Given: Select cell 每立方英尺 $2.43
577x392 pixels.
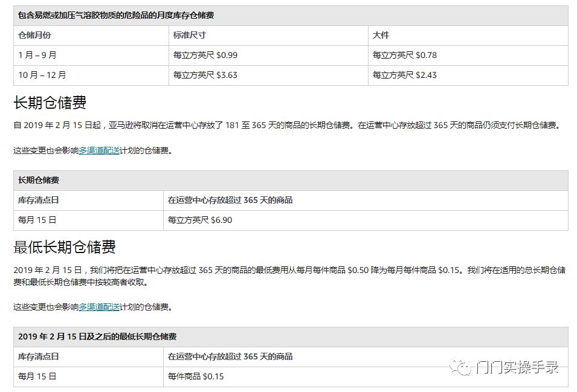Looking at the screenshot, I should (404, 75).
